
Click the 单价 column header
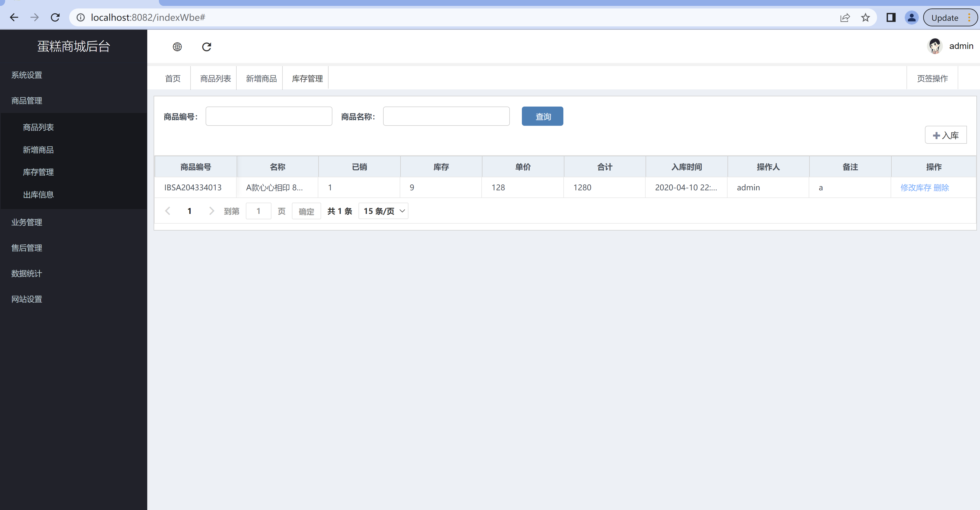[x=523, y=167]
